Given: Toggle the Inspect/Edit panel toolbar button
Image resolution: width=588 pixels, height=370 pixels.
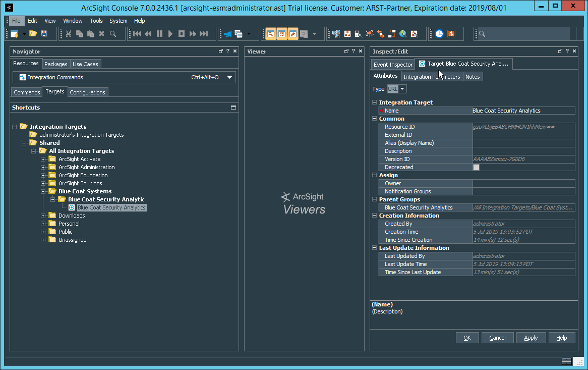Looking at the screenshot, I should (x=293, y=34).
